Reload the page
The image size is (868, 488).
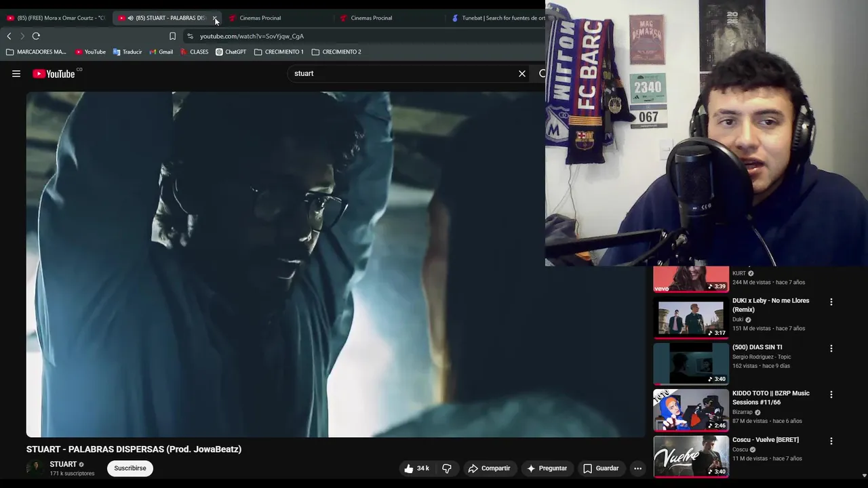(36, 36)
